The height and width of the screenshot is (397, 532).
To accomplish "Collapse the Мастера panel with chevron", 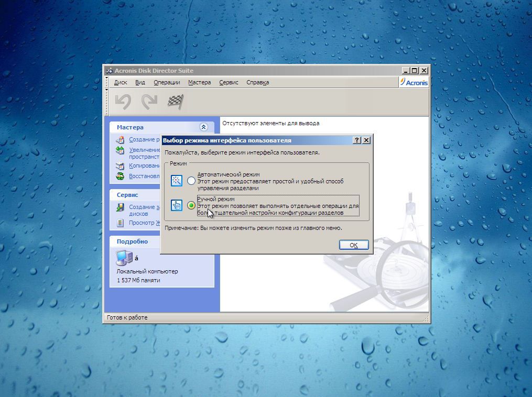I will [x=203, y=127].
